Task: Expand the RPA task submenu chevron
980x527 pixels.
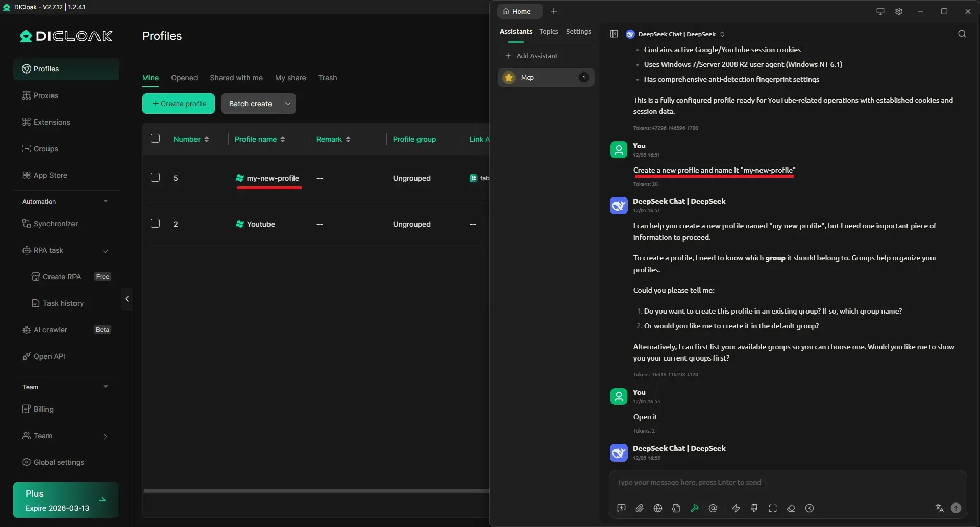Action: click(x=105, y=251)
